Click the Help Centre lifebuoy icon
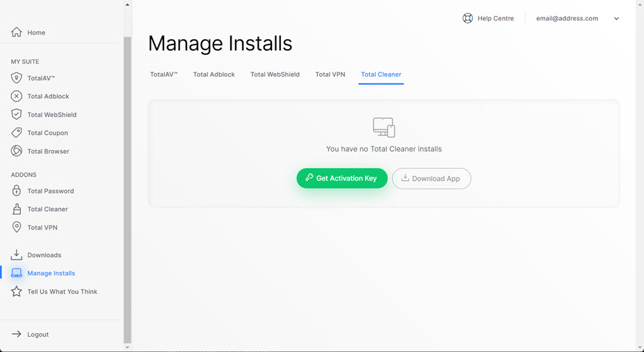Image resolution: width=644 pixels, height=352 pixels. pos(467,18)
